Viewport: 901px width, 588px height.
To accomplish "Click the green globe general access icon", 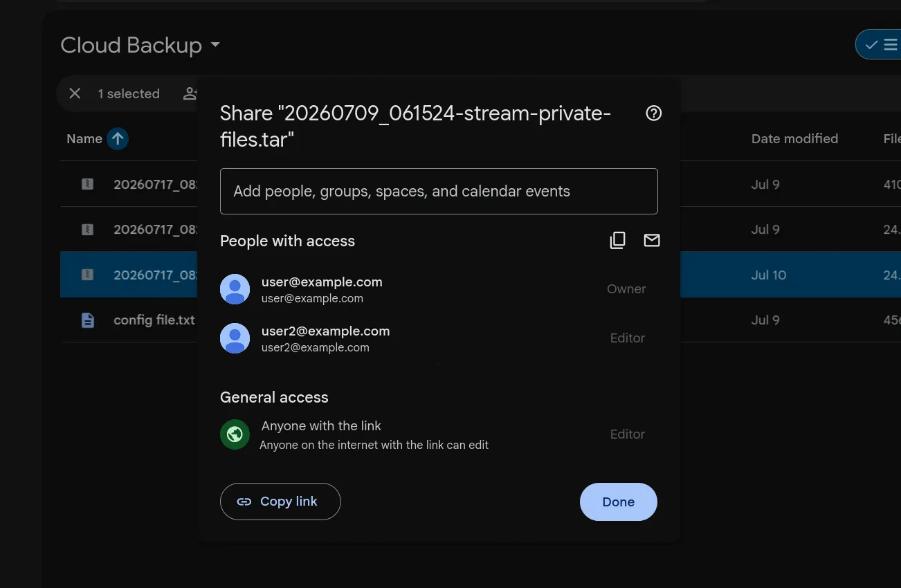I will 235,434.
